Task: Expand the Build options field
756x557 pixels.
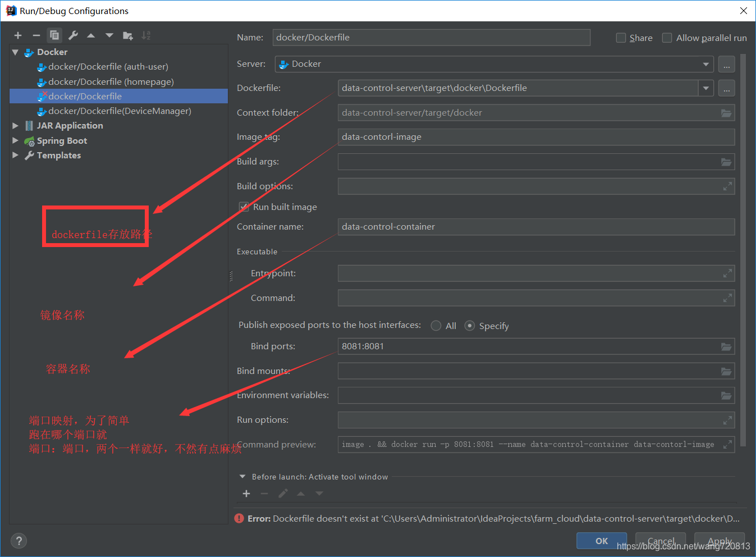Action: point(727,186)
